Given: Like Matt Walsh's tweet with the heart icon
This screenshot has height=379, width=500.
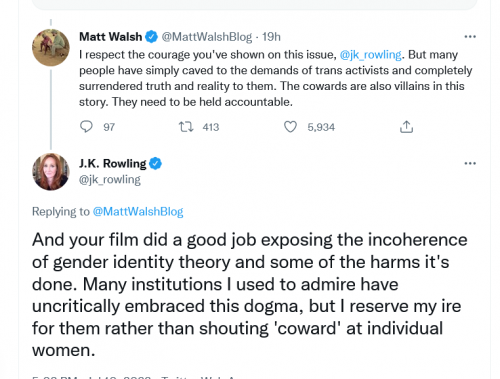Looking at the screenshot, I should (290, 127).
